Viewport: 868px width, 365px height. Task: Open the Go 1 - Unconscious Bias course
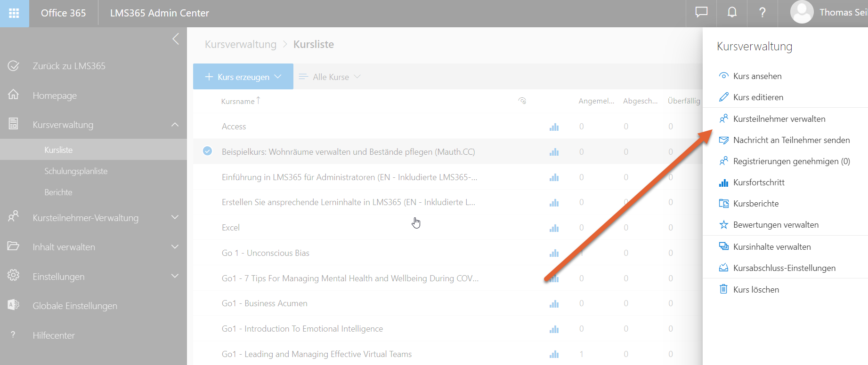[265, 253]
